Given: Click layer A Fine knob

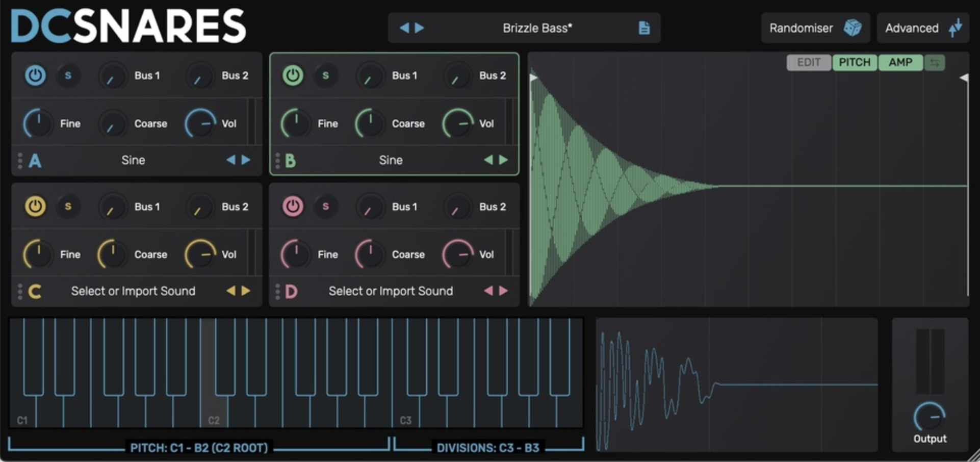Looking at the screenshot, I should pyautogui.click(x=38, y=123).
